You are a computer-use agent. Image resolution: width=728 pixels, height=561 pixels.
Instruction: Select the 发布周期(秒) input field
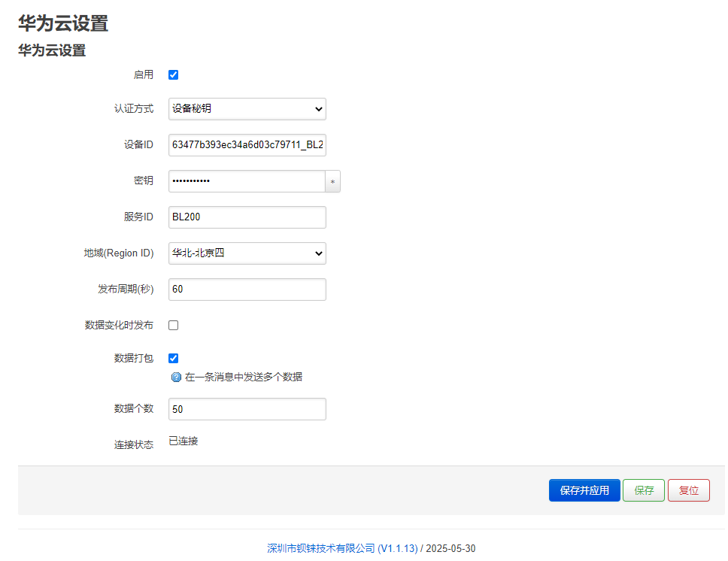coord(247,290)
